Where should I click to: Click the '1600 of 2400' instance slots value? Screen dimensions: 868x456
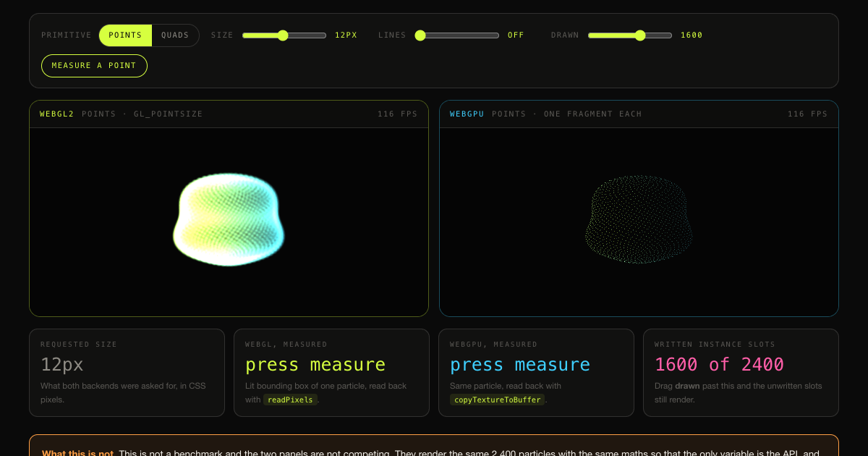(x=719, y=365)
